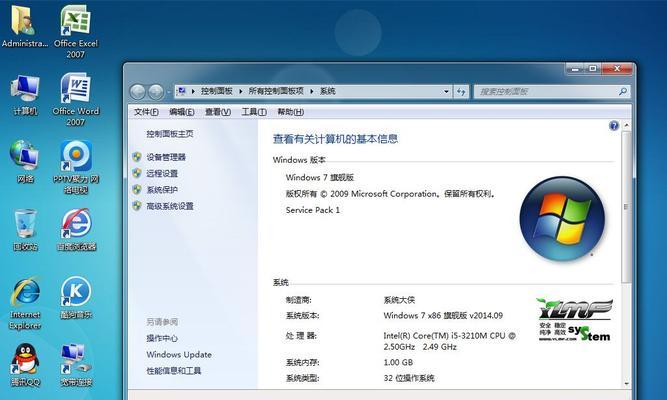Open 远程设置 link
Screen dimensions: 667x400
162,174
